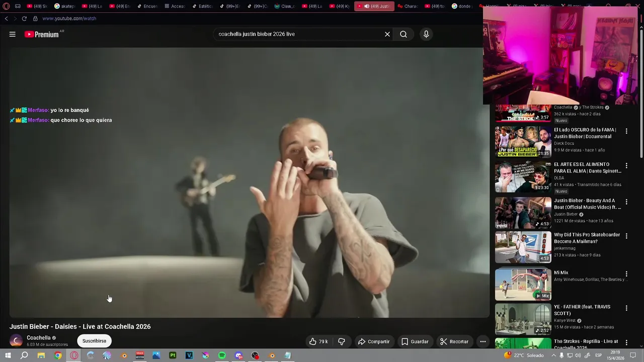Viewport: 644px width, 362px height.
Task: Open options for El Lado OSCURO video
Action: click(626, 131)
